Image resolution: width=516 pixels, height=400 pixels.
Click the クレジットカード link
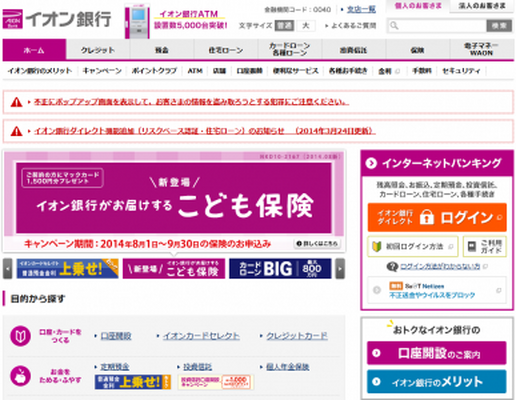297,336
